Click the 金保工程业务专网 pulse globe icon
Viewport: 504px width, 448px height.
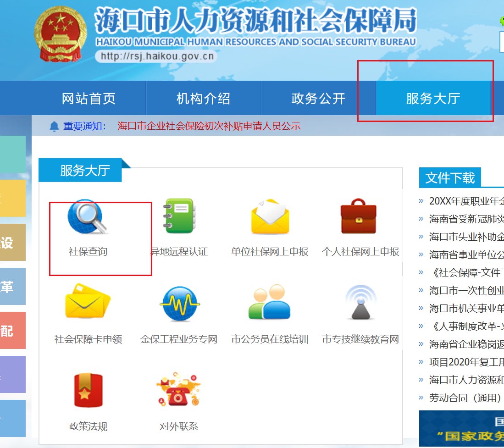tap(179, 304)
